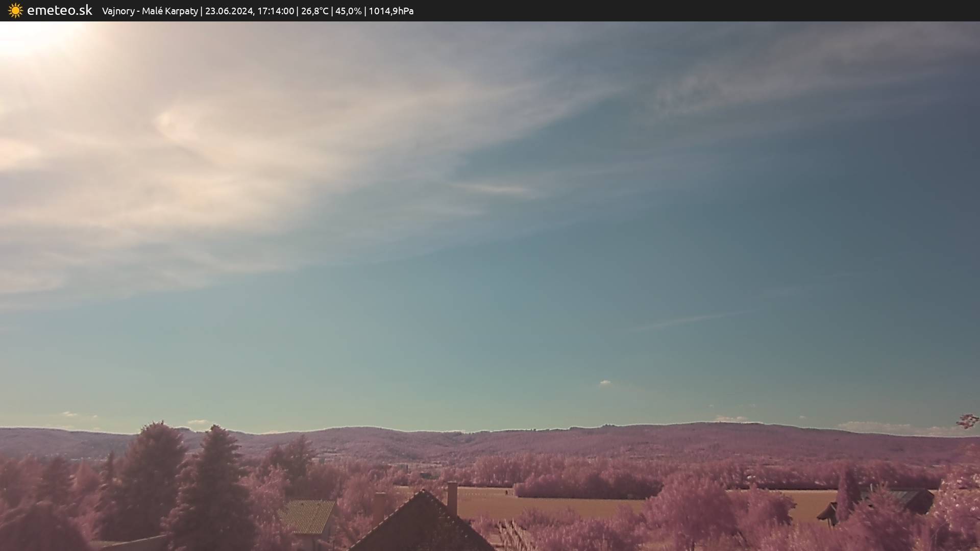
Task: Click the 17:14:00 timestamp
Action: tap(275, 11)
